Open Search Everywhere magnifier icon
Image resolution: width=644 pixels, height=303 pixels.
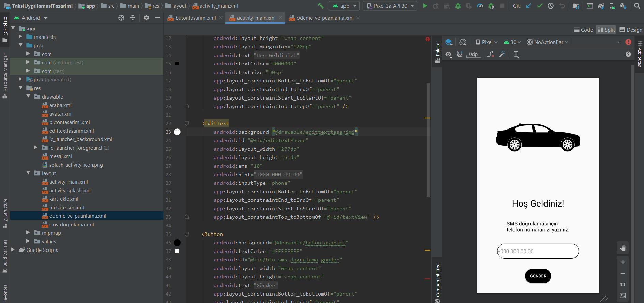[x=637, y=6]
